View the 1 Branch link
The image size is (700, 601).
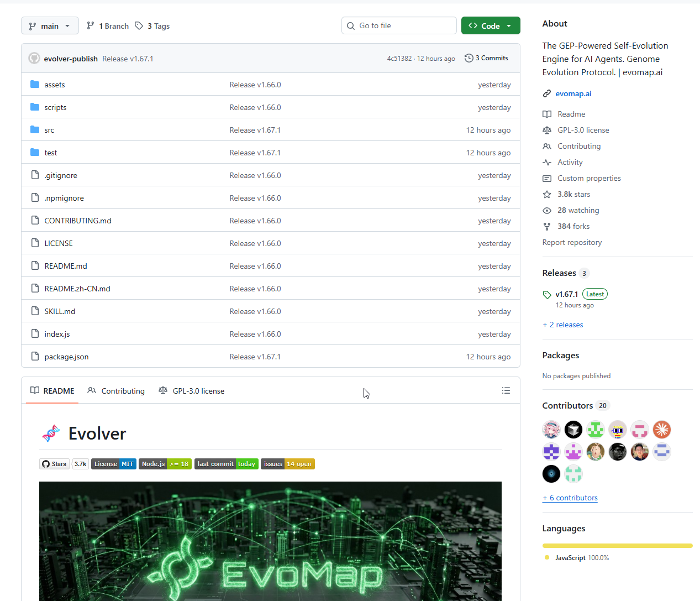coord(108,26)
